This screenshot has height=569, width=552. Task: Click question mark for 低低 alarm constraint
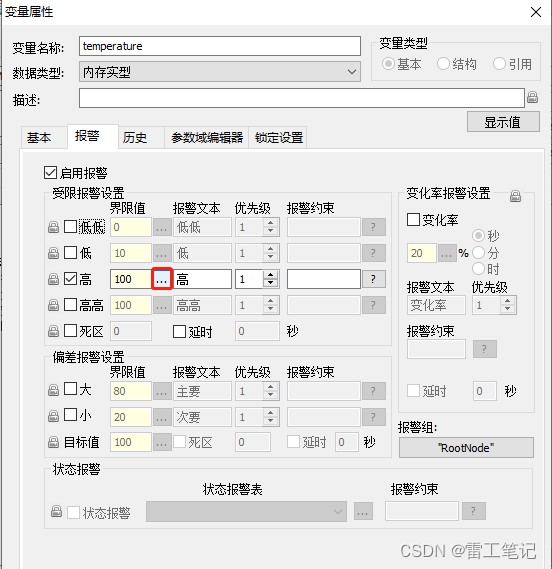[373, 227]
